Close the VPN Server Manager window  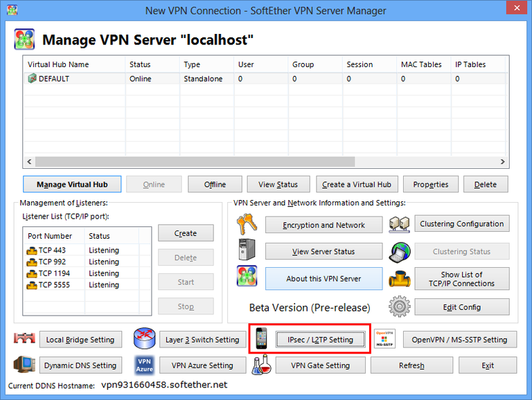[x=517, y=8]
